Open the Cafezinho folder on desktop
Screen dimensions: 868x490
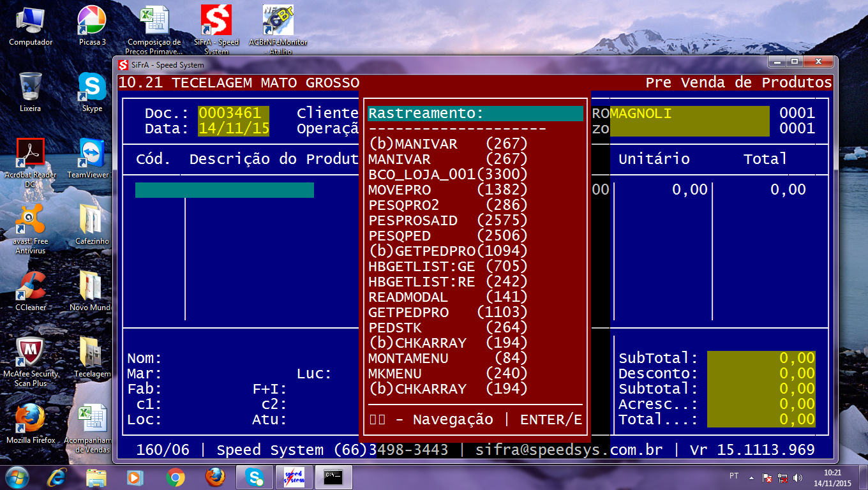(x=93, y=225)
